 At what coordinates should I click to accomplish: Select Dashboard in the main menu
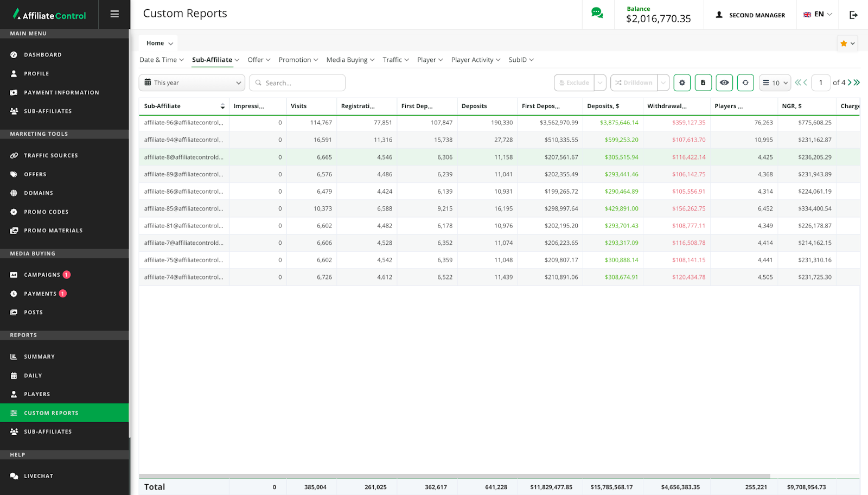pos(43,55)
